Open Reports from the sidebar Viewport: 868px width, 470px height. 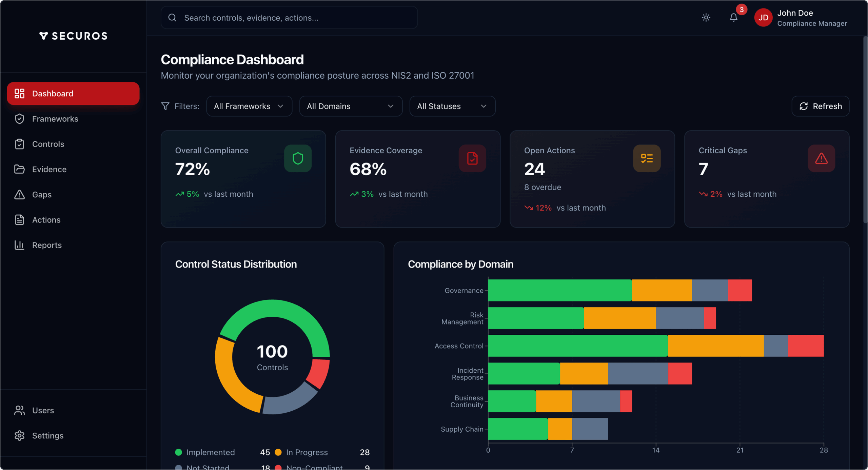pos(47,245)
